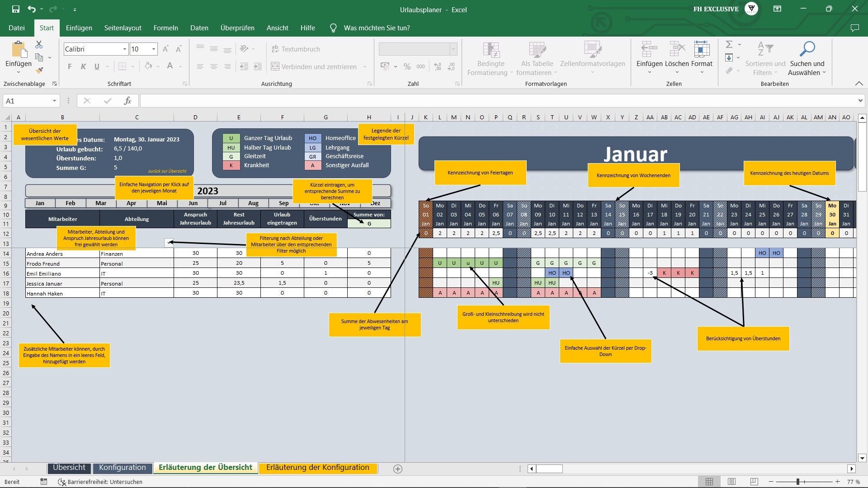Select the Format Painter brush icon
This screenshot has height=488, width=868.
pos(38,70)
